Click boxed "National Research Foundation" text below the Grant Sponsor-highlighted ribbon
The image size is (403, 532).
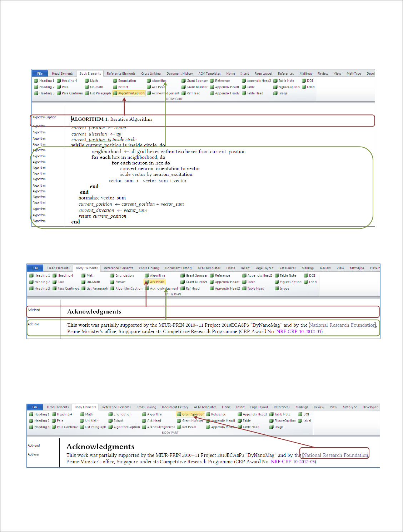pyautogui.click(x=335, y=455)
